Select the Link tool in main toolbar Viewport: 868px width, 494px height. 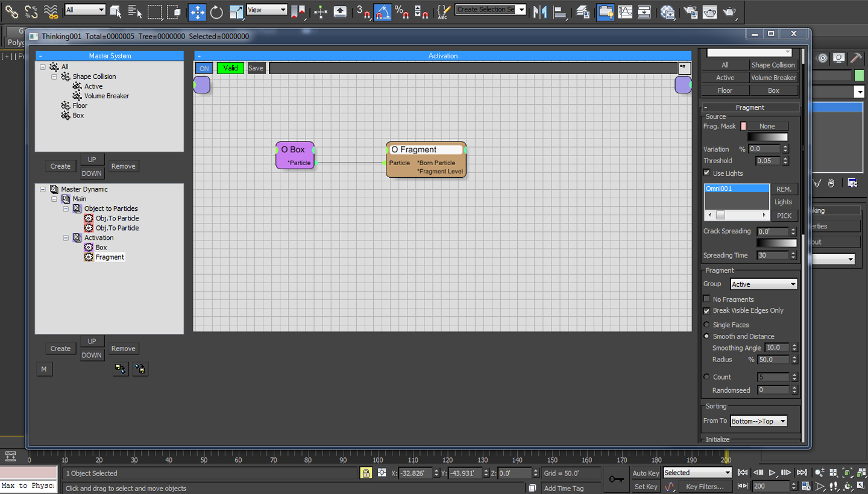pyautogui.click(x=11, y=11)
